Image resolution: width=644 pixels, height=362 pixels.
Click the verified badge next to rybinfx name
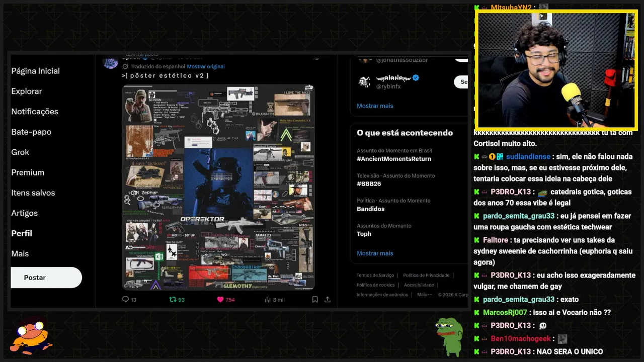416,78
